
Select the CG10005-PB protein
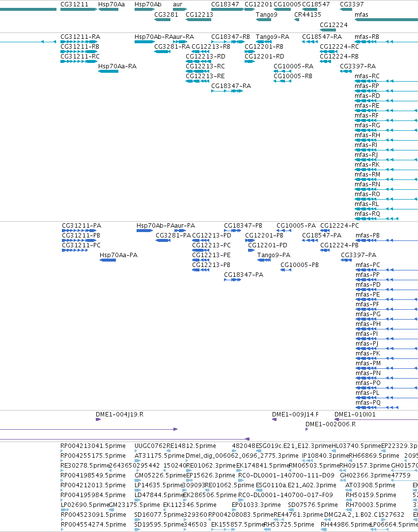click(286, 270)
